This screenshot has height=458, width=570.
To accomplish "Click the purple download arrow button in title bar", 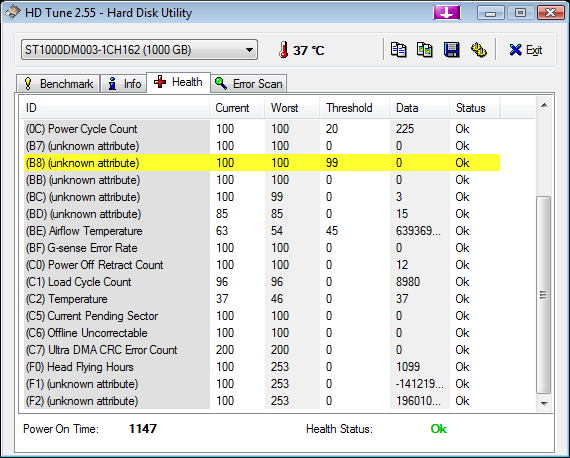I will [x=447, y=13].
